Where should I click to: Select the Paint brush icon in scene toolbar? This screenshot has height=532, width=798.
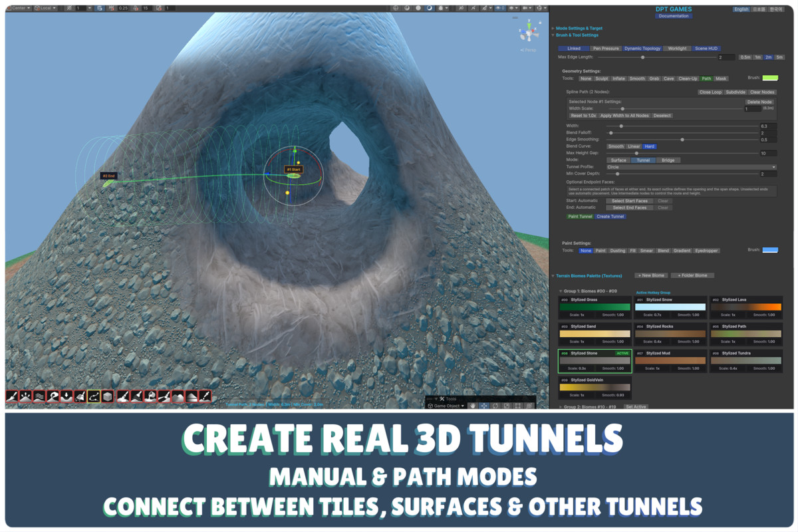(123, 396)
